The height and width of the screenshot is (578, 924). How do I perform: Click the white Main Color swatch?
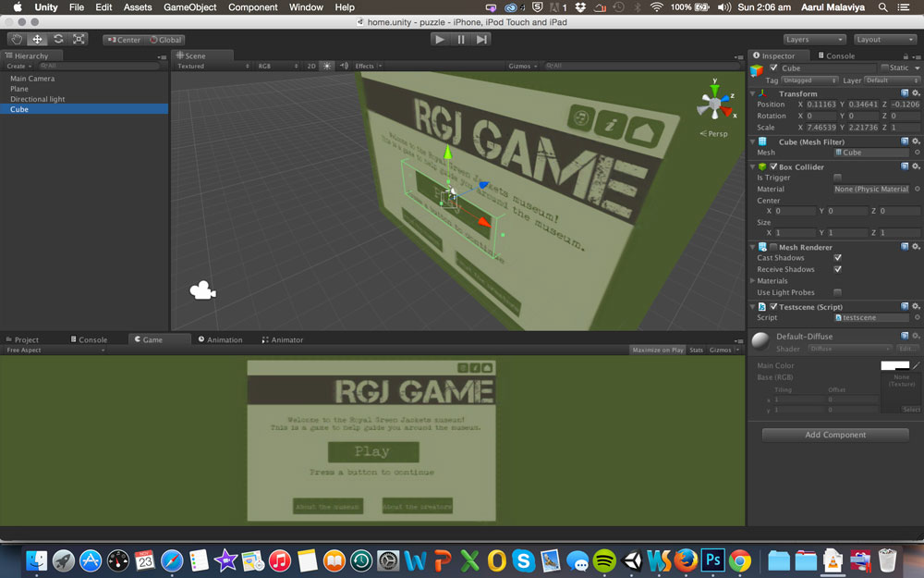point(894,366)
